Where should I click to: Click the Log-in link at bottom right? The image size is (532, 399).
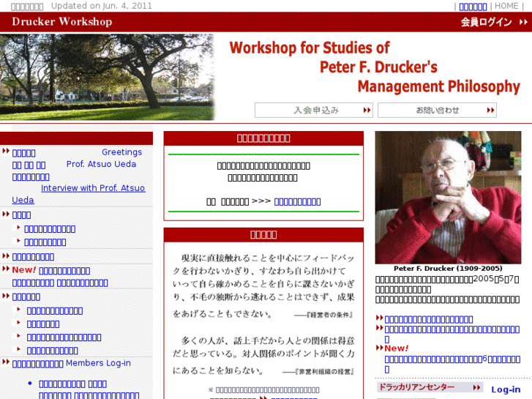(x=506, y=389)
